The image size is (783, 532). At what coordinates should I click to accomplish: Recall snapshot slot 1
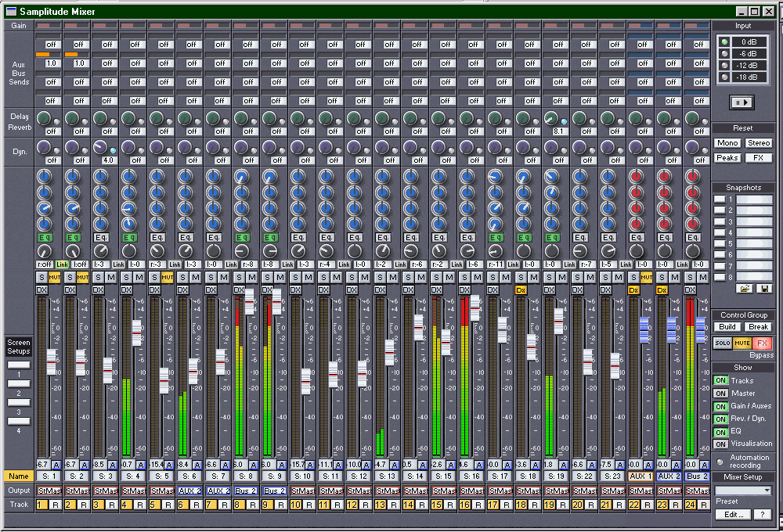720,199
